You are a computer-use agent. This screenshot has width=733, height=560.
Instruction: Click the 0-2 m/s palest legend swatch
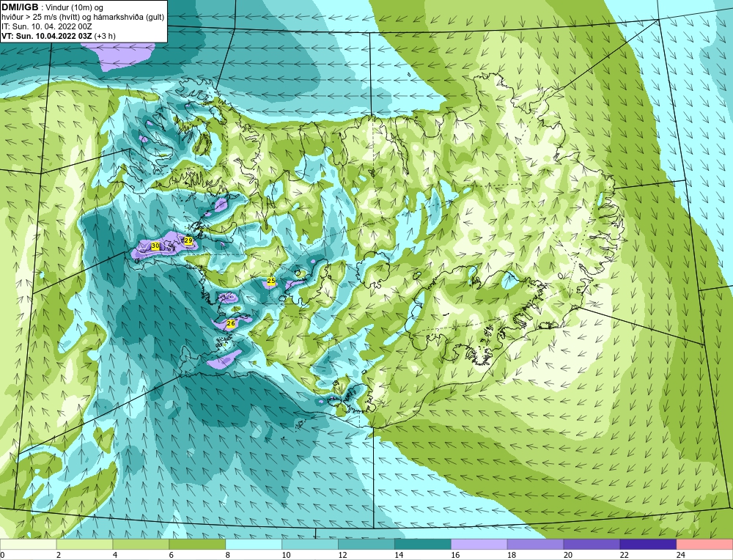click(28, 545)
